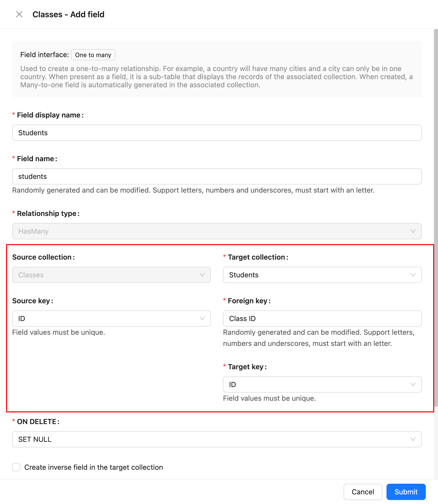
Task: Click the Source collection chevron icon
Action: click(202, 275)
